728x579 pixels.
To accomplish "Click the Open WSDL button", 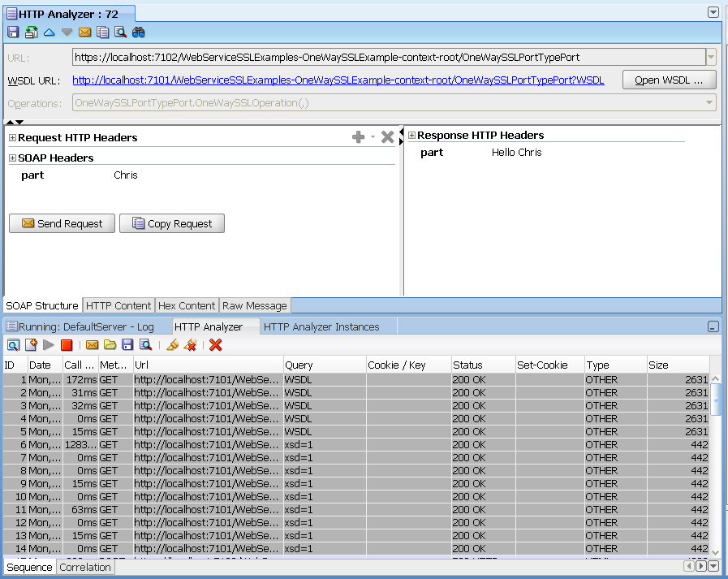I will (x=669, y=80).
